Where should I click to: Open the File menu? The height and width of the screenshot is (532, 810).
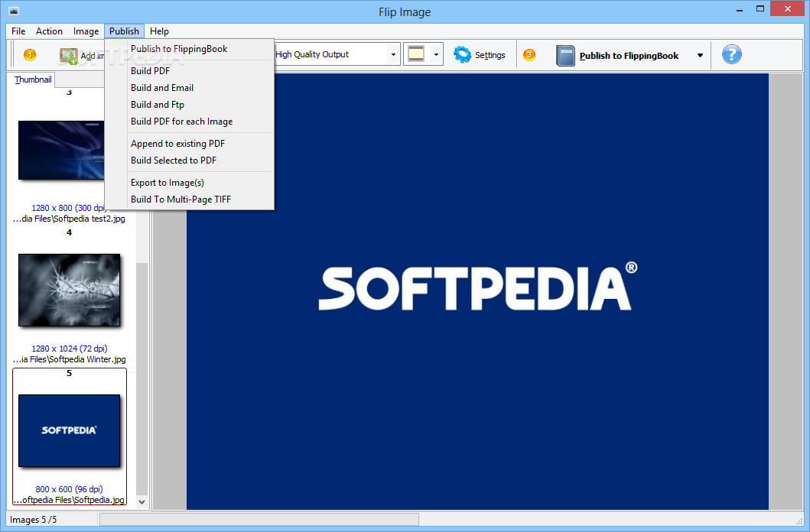pos(18,31)
